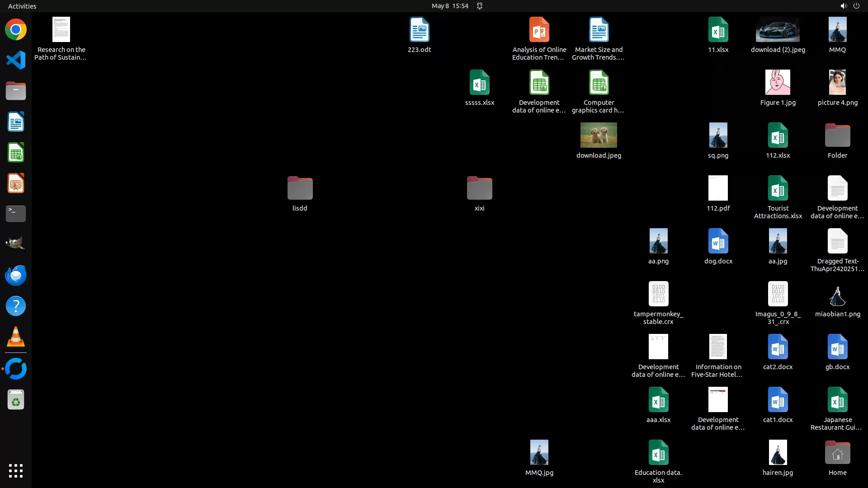Open Thunderbird mail in the dock
The image size is (868, 488).
pos(16,275)
